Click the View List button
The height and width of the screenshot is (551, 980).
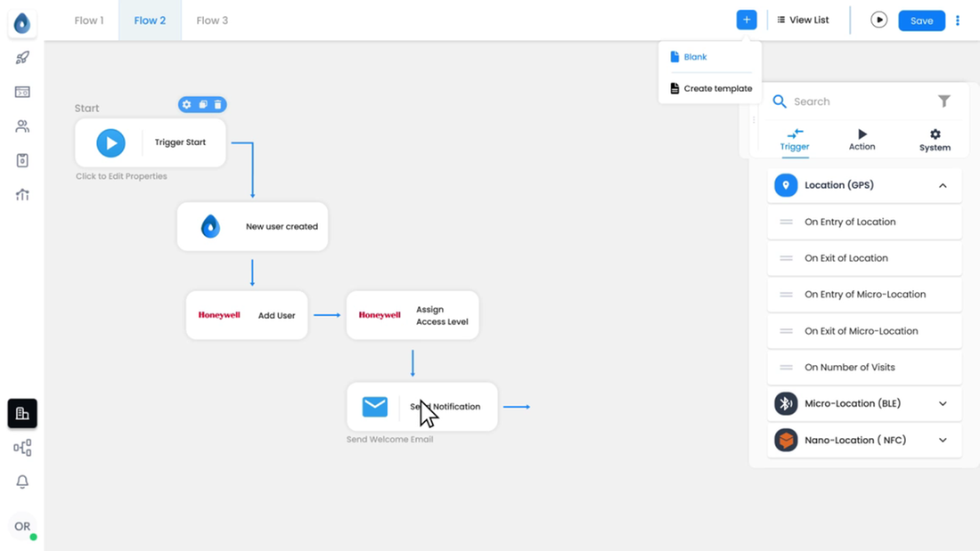click(x=803, y=20)
